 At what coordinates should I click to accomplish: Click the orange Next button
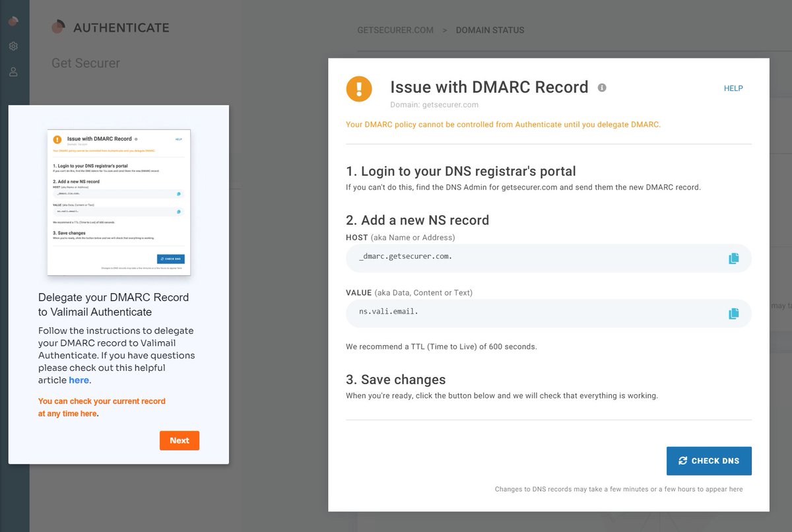[x=180, y=440]
